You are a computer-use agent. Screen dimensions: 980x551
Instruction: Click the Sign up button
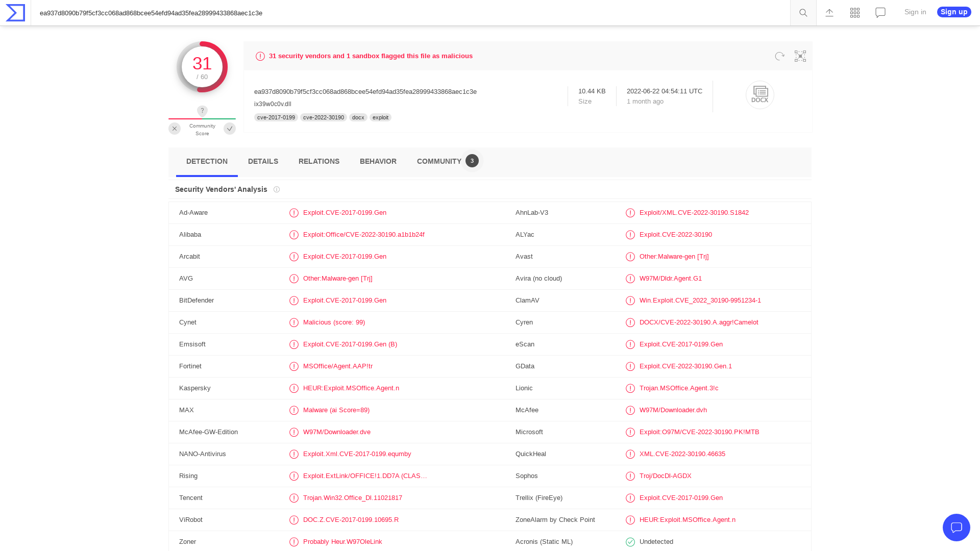(x=953, y=11)
